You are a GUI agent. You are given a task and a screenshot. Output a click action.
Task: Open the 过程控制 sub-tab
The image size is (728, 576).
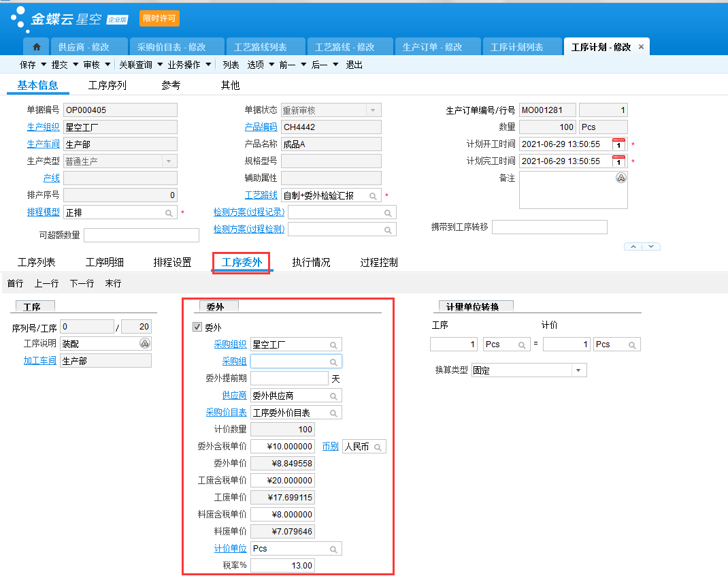379,262
